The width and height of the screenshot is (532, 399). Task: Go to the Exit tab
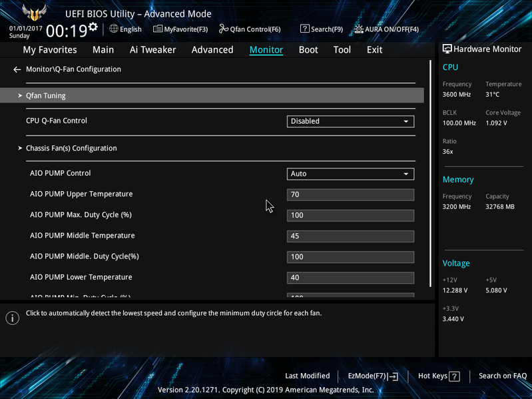[x=375, y=50]
